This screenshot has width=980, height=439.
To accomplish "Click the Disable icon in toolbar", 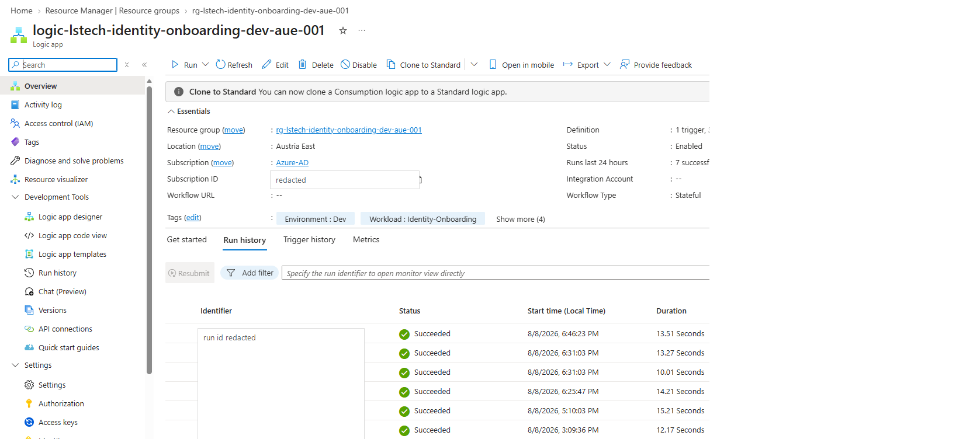I will [x=345, y=64].
